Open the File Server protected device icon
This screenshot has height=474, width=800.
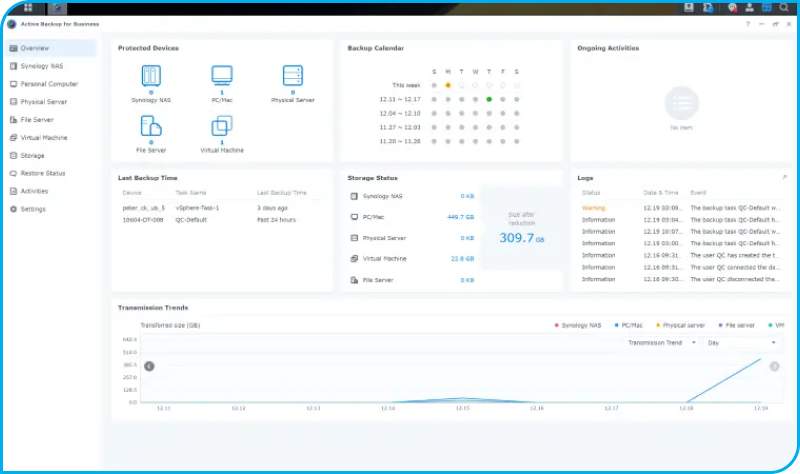coord(151,126)
